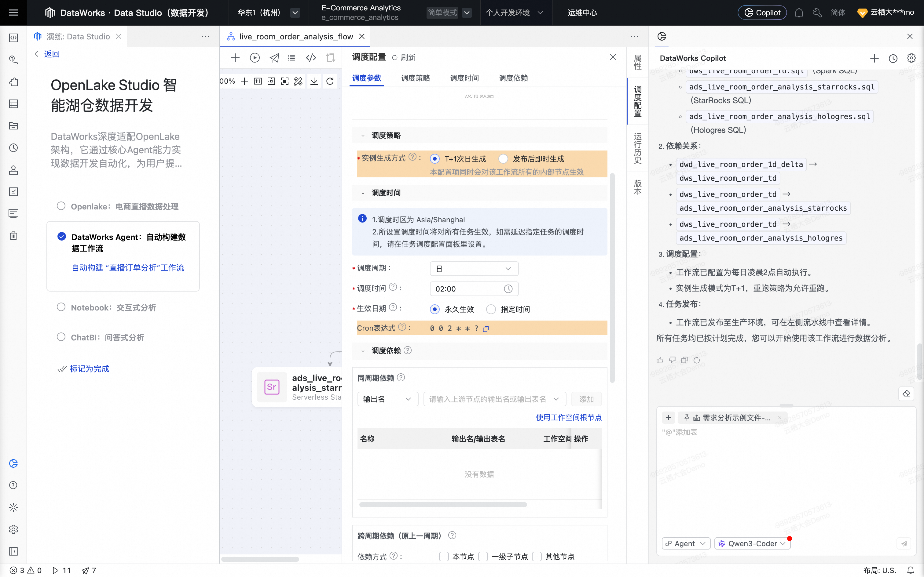The image size is (924, 577).
Task: Click the download icon in canvas toolbar
Action: pyautogui.click(x=314, y=81)
